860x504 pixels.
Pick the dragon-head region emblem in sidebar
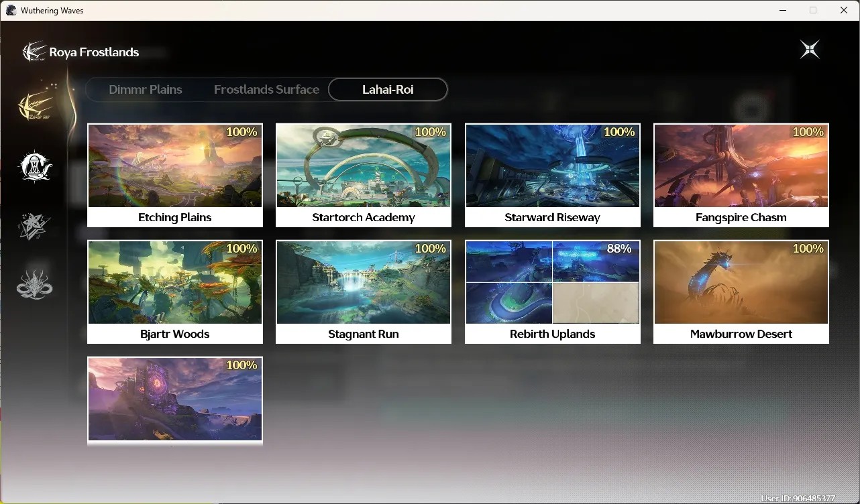pos(35,286)
